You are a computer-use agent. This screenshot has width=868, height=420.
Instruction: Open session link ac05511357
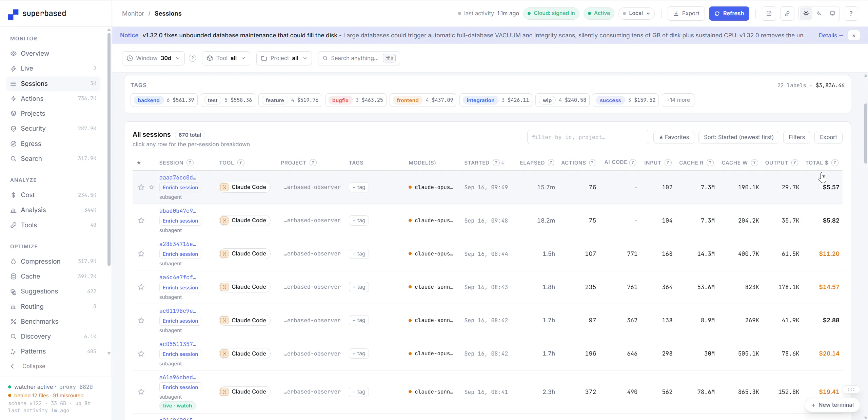178,344
